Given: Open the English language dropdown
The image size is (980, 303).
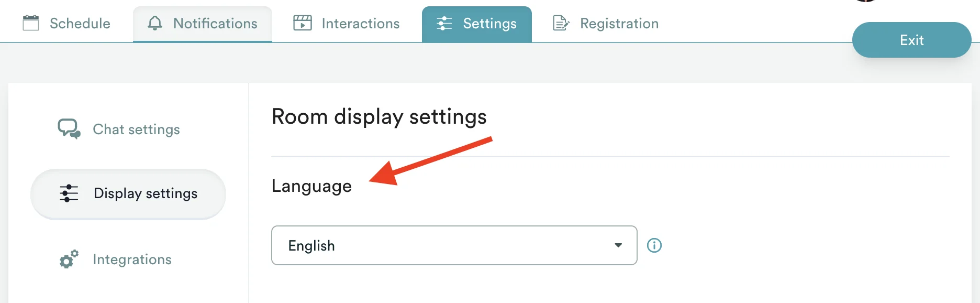Looking at the screenshot, I should (x=453, y=245).
